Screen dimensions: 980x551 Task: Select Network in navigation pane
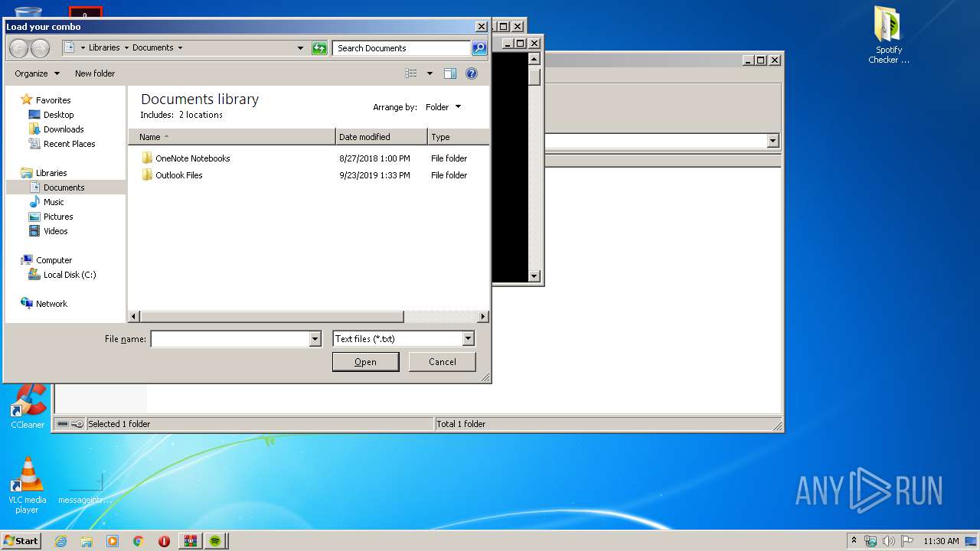tap(51, 304)
